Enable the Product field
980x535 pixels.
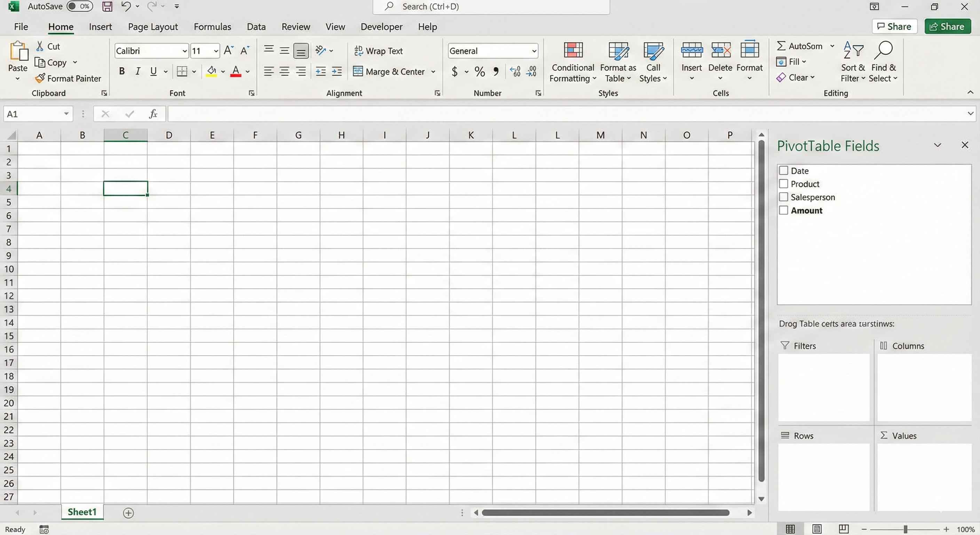pyautogui.click(x=784, y=184)
